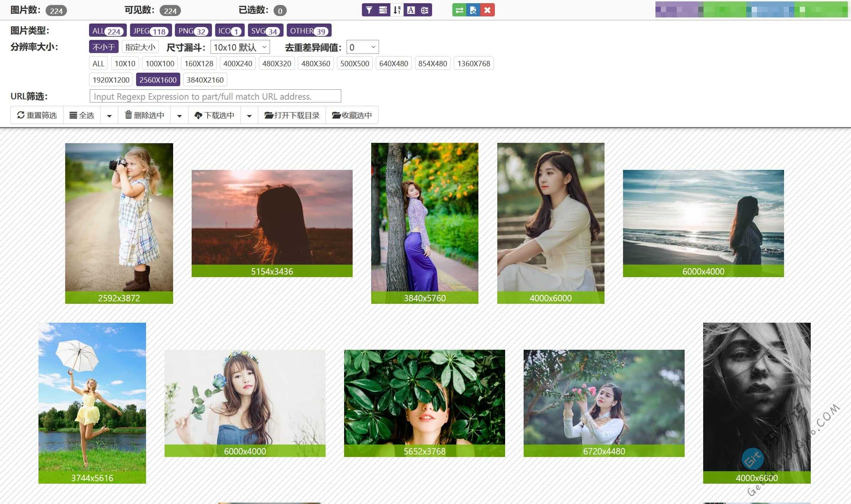Filter by SVG image type

click(x=265, y=31)
